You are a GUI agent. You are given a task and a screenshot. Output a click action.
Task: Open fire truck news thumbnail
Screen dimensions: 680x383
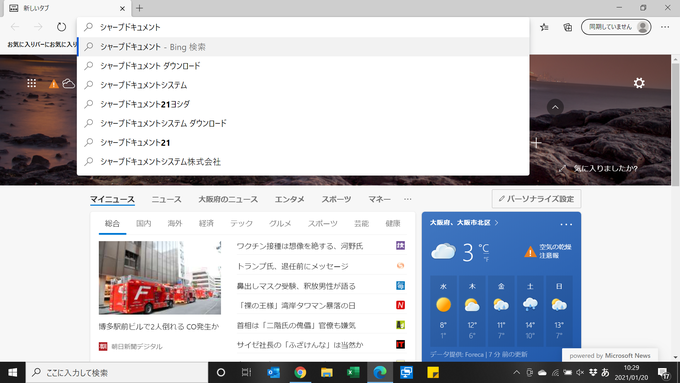tap(160, 278)
